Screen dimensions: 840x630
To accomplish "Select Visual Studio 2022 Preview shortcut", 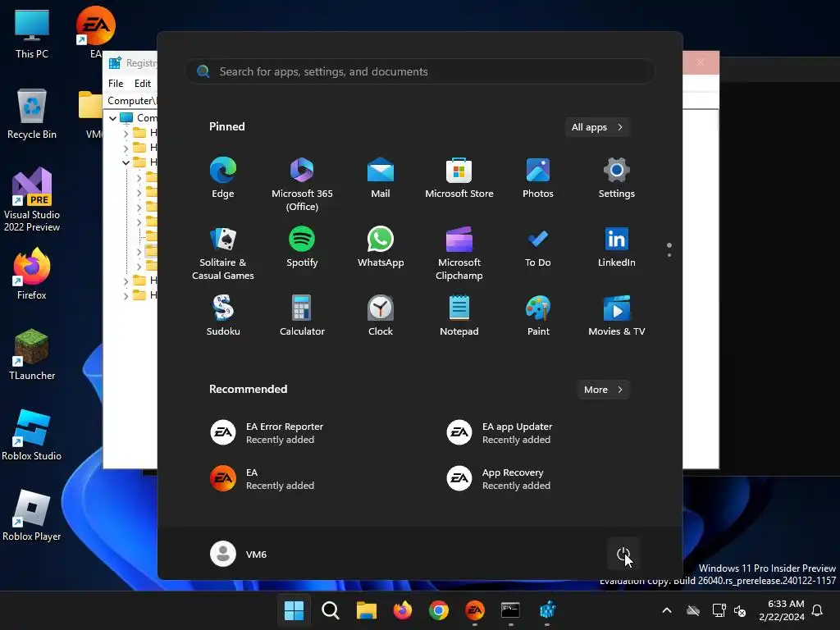I will tap(32, 199).
